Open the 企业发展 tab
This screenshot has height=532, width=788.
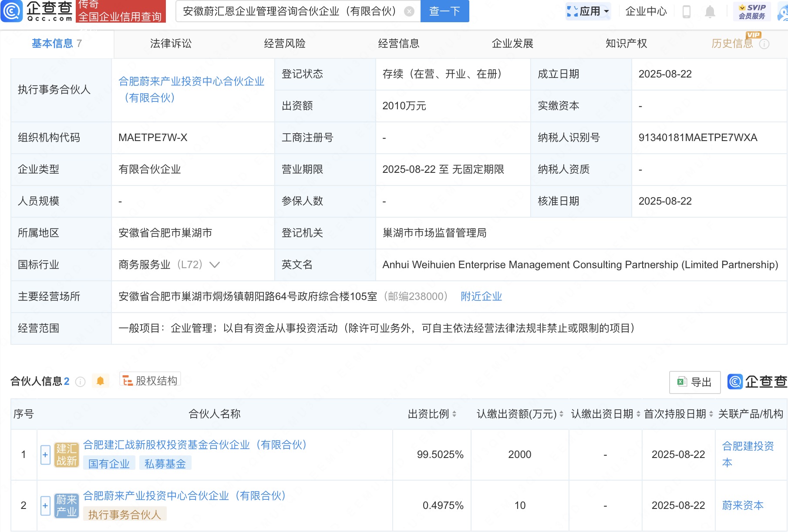pyautogui.click(x=512, y=44)
